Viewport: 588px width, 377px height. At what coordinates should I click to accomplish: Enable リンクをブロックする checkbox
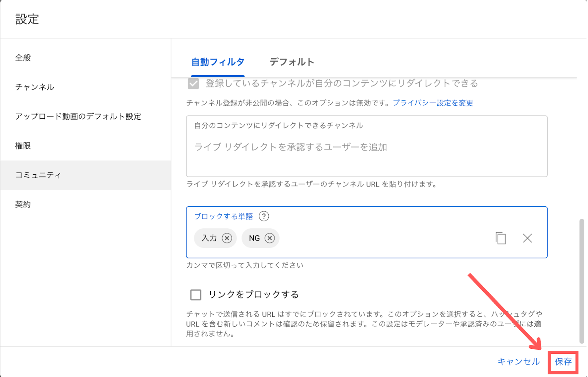pos(196,294)
